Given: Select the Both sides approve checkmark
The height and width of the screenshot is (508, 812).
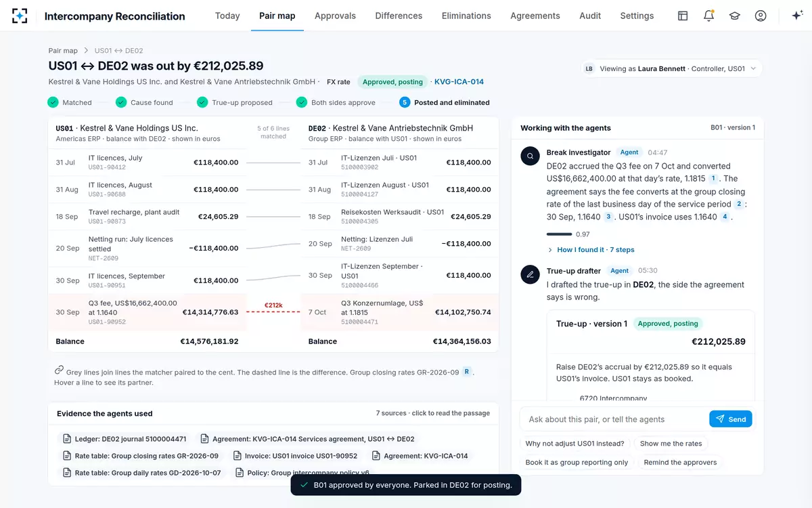Looking at the screenshot, I should [x=302, y=102].
